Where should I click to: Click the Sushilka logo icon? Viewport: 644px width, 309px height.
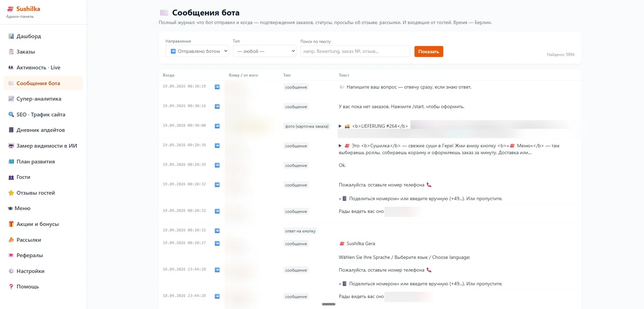pos(10,9)
